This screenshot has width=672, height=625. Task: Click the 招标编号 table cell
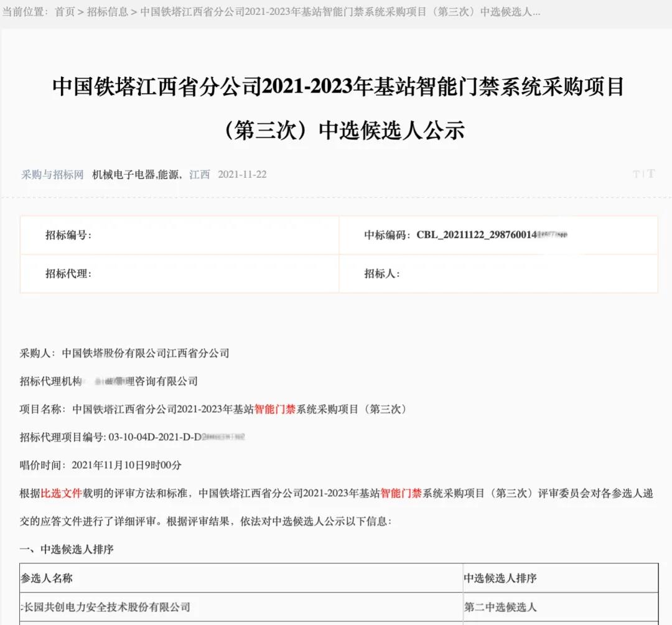[x=68, y=235]
